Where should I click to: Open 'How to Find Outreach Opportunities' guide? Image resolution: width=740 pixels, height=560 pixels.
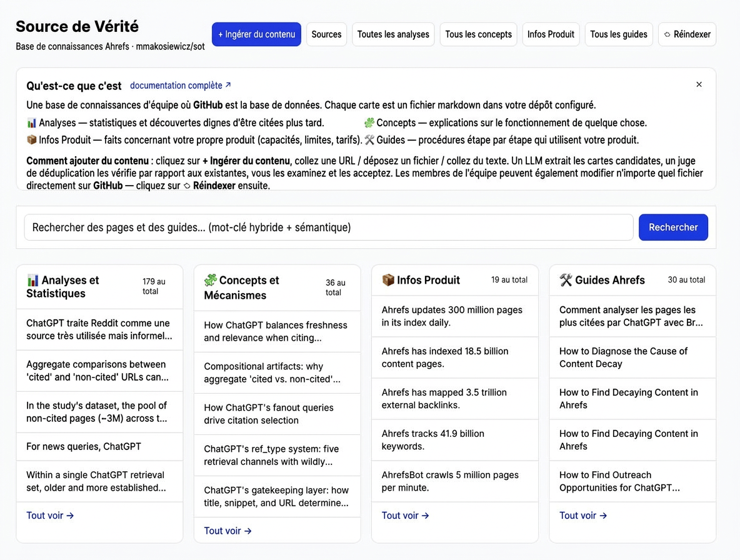point(633,481)
